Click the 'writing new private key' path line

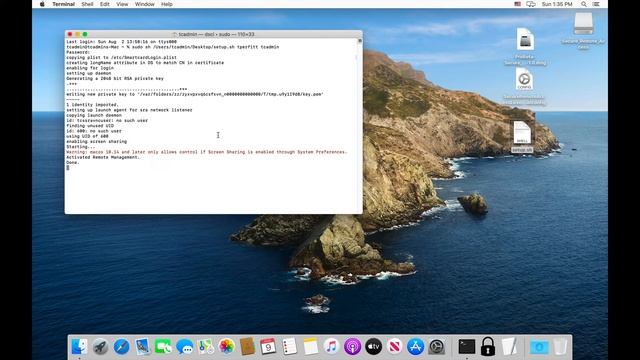point(195,94)
